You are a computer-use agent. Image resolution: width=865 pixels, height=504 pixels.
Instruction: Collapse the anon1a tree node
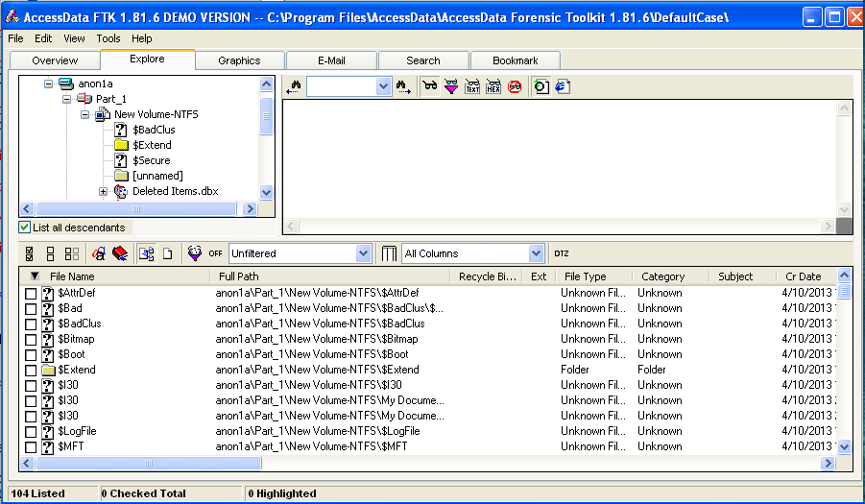pyautogui.click(x=49, y=84)
